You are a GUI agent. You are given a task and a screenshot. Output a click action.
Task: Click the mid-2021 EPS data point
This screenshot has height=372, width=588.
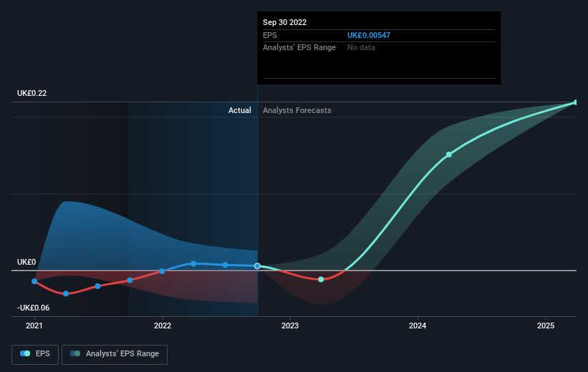(98, 286)
